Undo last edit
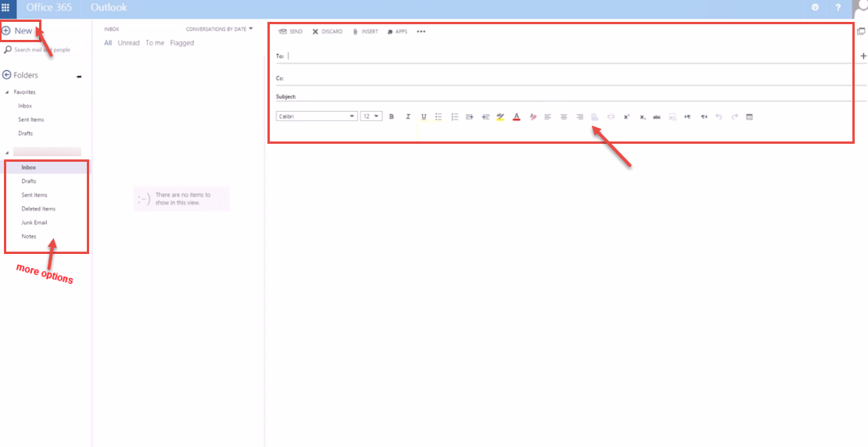This screenshot has height=447, width=868. pos(719,116)
